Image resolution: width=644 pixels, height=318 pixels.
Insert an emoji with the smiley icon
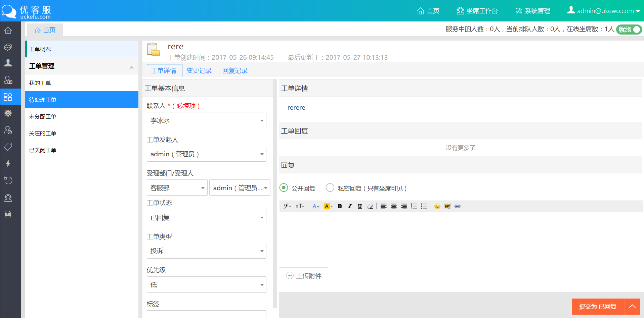pyautogui.click(x=437, y=206)
